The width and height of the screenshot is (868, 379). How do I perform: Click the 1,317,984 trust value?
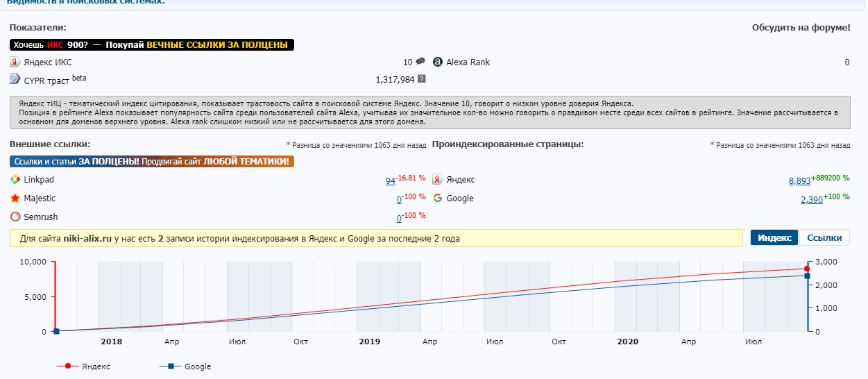tap(395, 79)
